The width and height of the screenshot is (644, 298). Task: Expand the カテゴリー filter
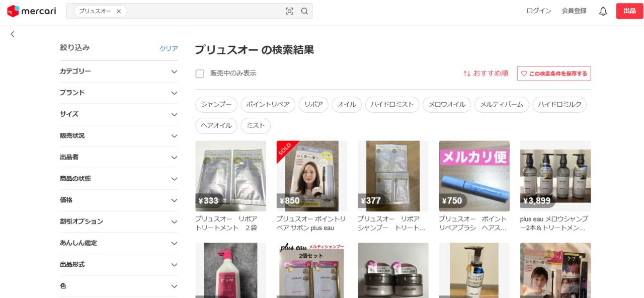(119, 71)
